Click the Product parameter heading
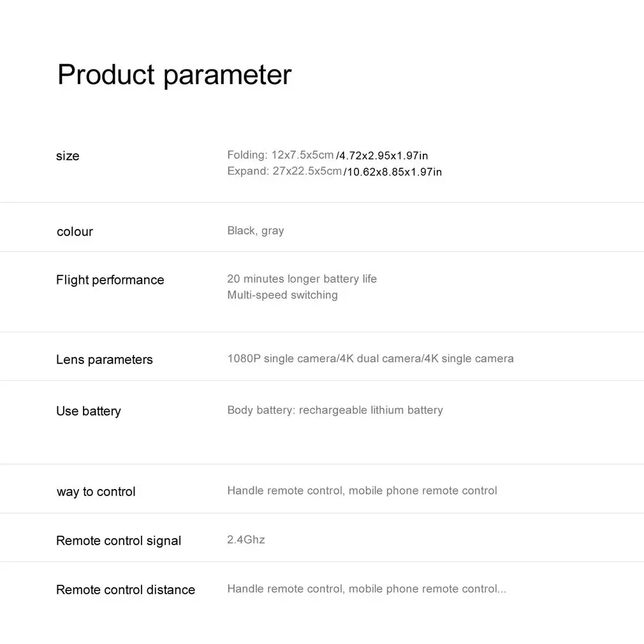Screen dimensions: 644x644 [174, 75]
